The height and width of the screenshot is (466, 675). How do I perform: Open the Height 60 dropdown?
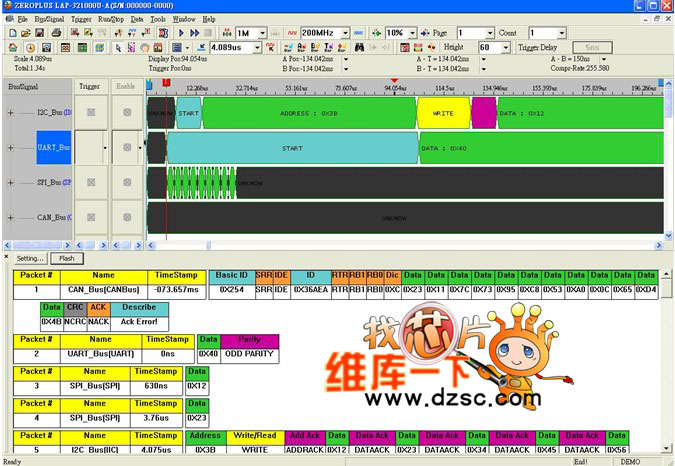click(x=506, y=47)
